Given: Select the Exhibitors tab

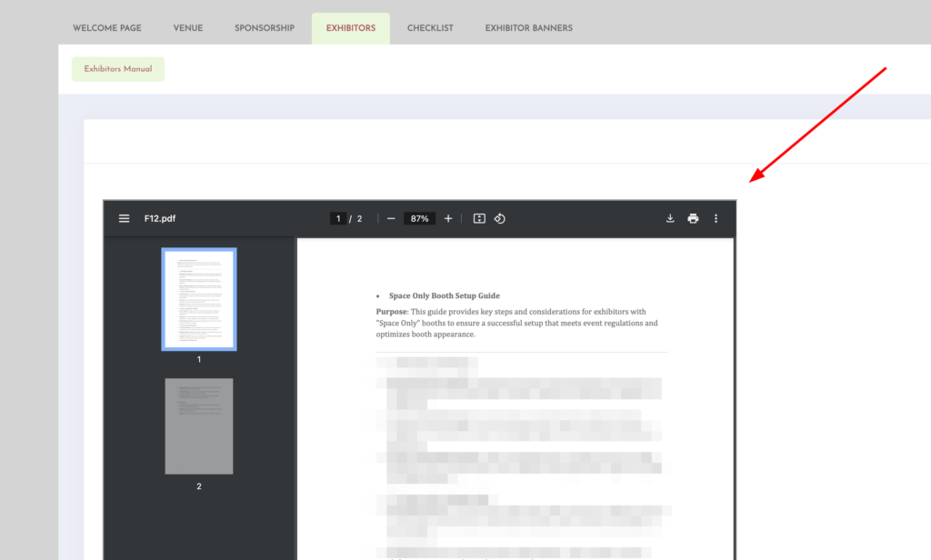Looking at the screenshot, I should coord(351,28).
